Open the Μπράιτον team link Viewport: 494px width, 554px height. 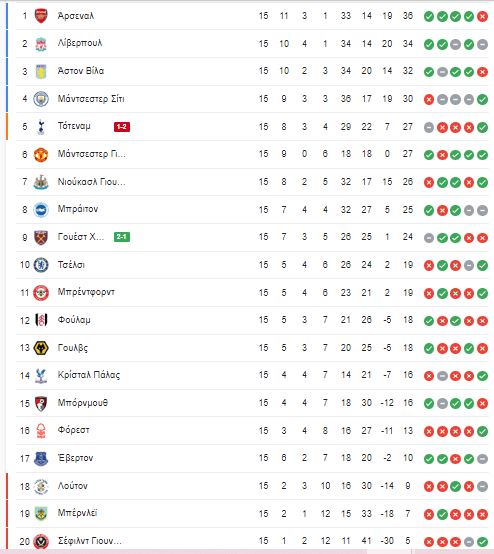coord(78,209)
